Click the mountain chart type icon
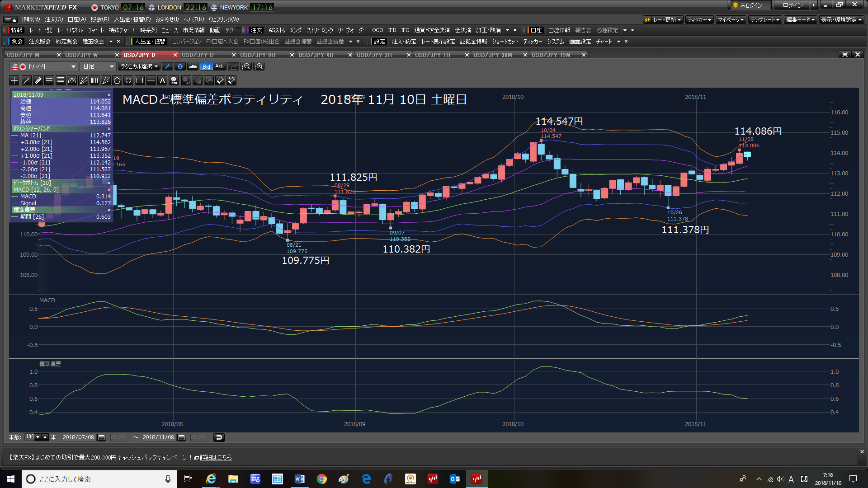 [x=193, y=66]
